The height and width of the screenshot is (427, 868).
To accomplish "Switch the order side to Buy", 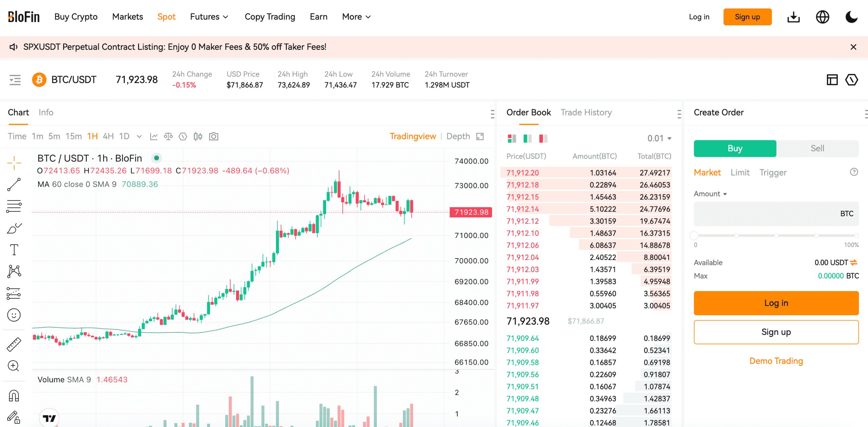I will [x=735, y=148].
